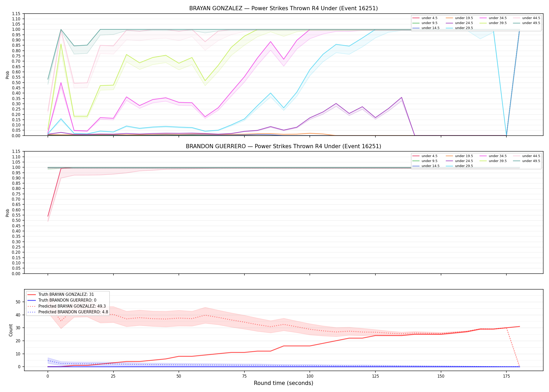Click the x-axis tick label '125'
Image resolution: width=549 pixels, height=392 pixels.
tap(375, 376)
